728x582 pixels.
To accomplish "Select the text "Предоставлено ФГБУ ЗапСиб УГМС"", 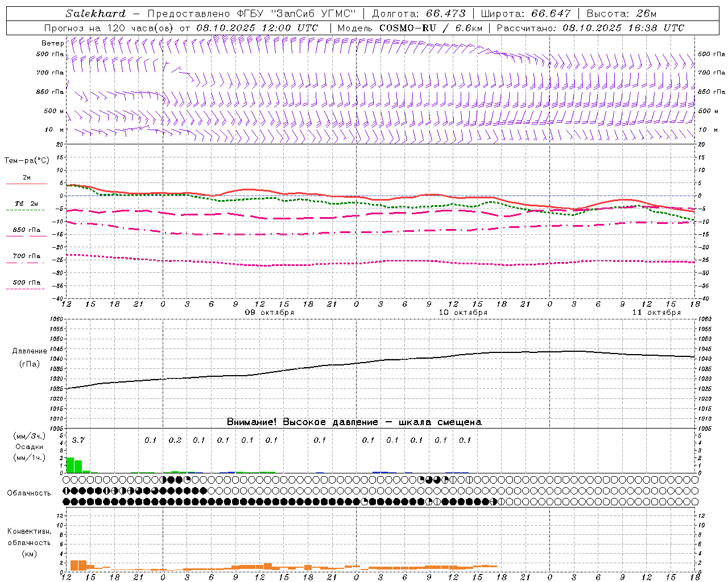I will pos(252,14).
